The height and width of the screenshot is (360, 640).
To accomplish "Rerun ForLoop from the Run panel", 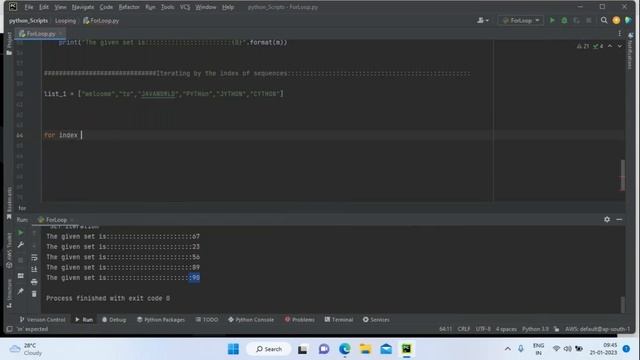I will coord(20,233).
